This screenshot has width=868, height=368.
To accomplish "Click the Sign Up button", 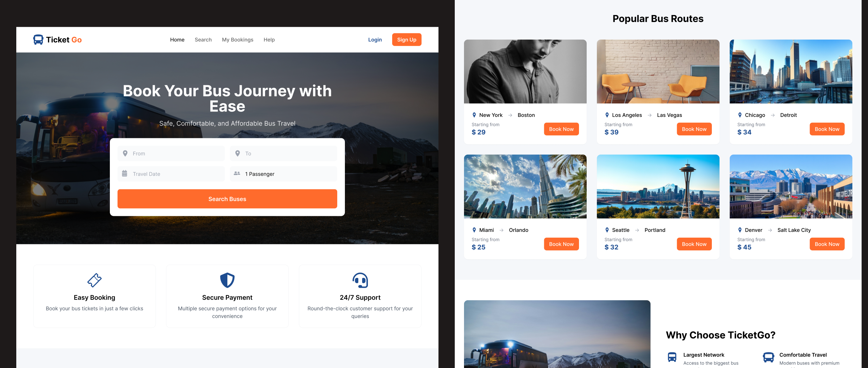I will [406, 40].
